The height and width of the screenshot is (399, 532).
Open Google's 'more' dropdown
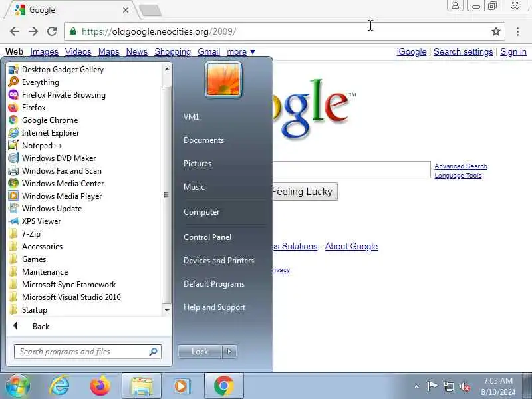click(x=241, y=52)
